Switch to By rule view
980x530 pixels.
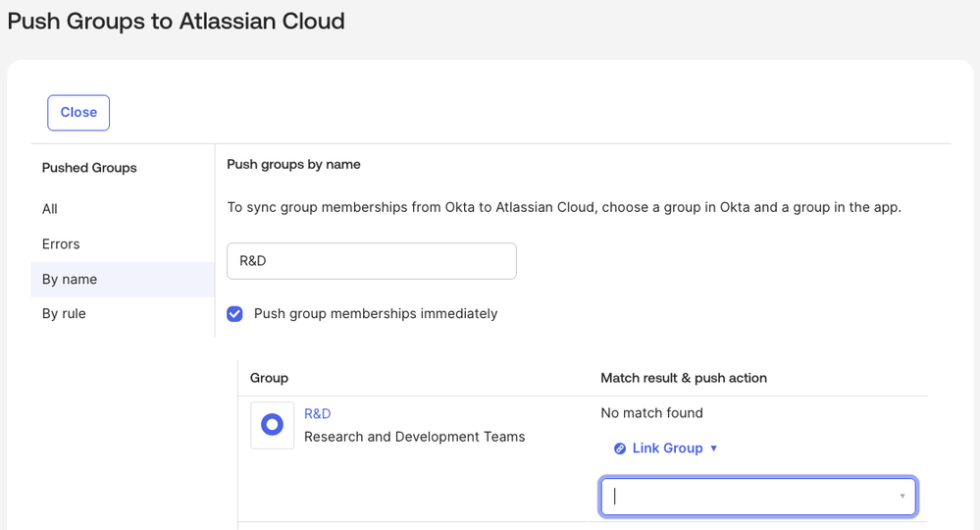64,314
